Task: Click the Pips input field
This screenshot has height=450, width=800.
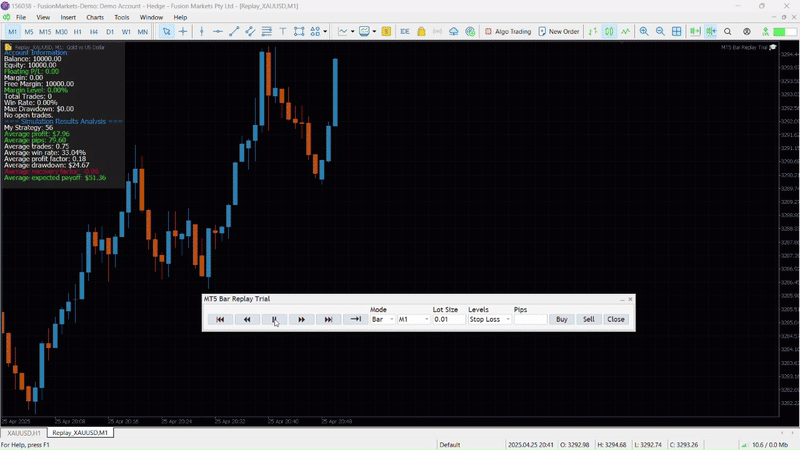Action: (x=531, y=319)
